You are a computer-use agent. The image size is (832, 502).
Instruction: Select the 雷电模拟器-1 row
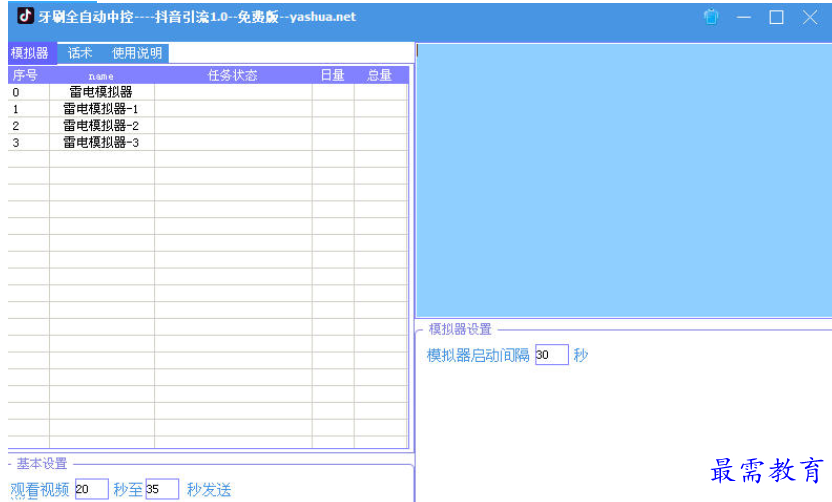[x=208, y=109]
